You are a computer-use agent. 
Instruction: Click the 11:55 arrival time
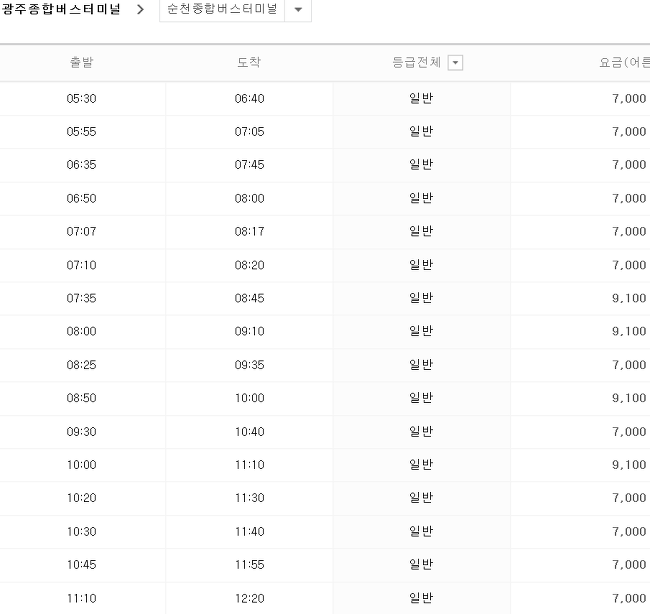coord(250,565)
